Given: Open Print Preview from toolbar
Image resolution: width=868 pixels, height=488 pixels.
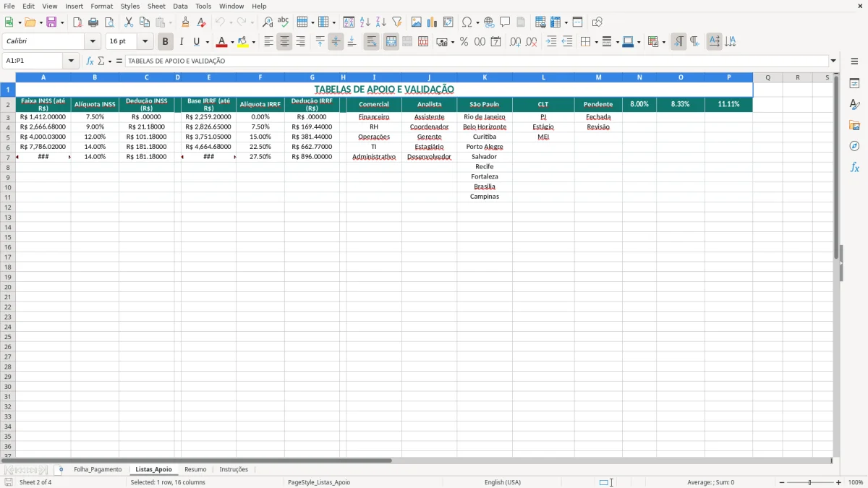Looking at the screenshot, I should [109, 22].
